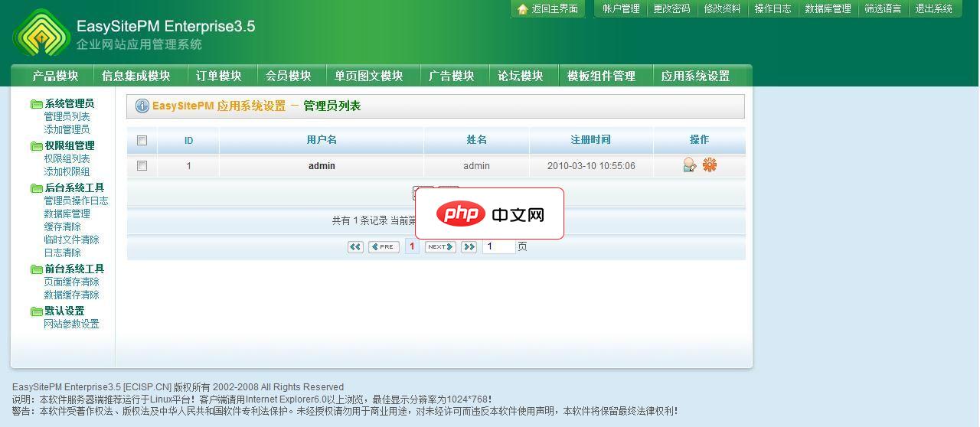The height and width of the screenshot is (427, 980).
Task: Click the 前台系统工具 folder icon
Action: [36, 269]
